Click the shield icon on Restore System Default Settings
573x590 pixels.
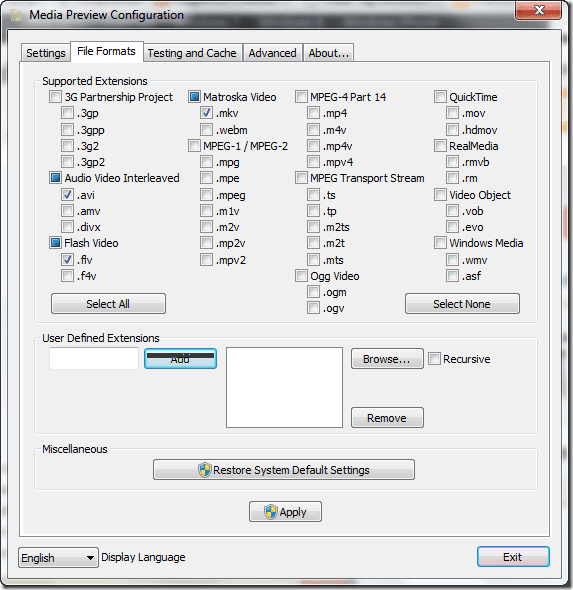(x=205, y=470)
